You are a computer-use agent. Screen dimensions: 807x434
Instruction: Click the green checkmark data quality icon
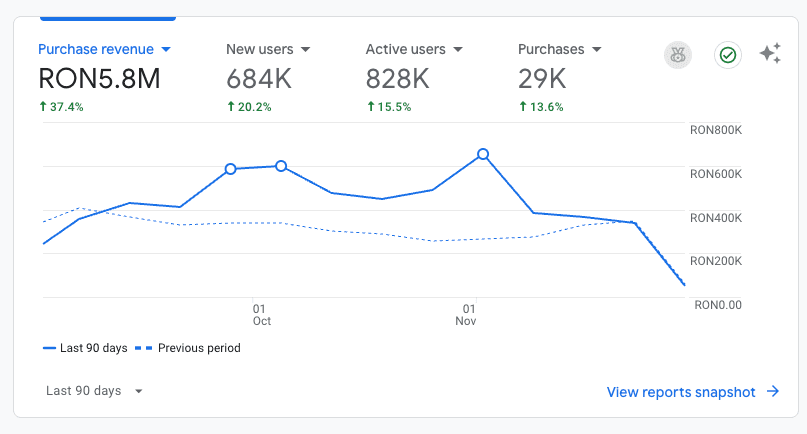click(728, 55)
